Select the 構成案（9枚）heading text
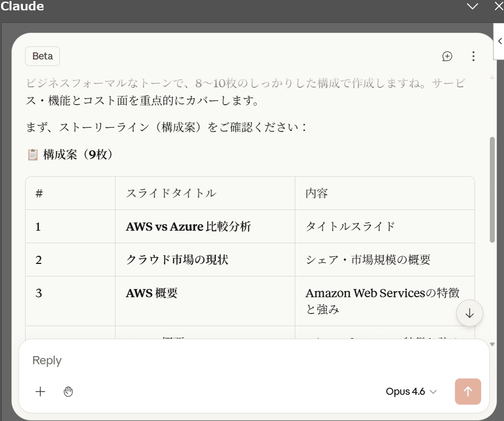 click(78, 155)
